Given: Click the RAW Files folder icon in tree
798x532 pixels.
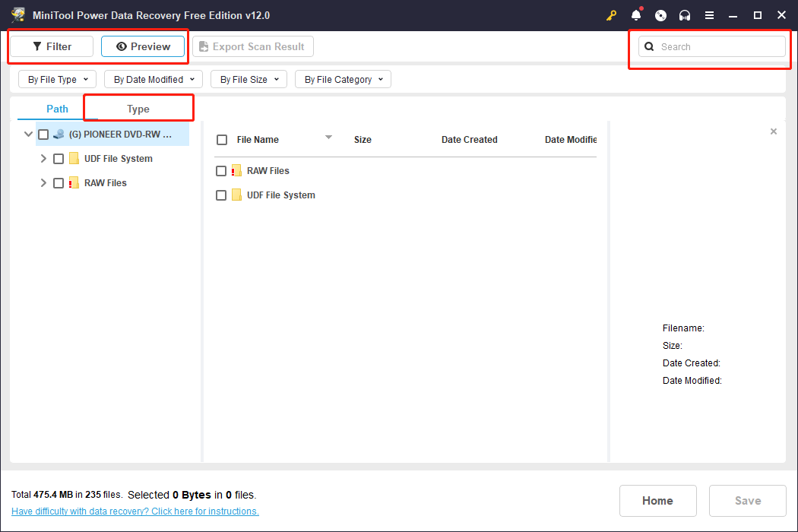Looking at the screenshot, I should [x=74, y=182].
